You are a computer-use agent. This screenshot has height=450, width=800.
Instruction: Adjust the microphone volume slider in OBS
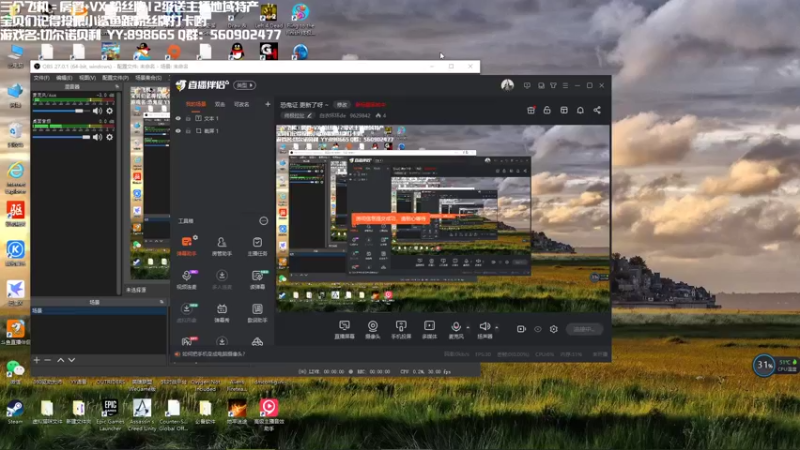click(x=61, y=111)
